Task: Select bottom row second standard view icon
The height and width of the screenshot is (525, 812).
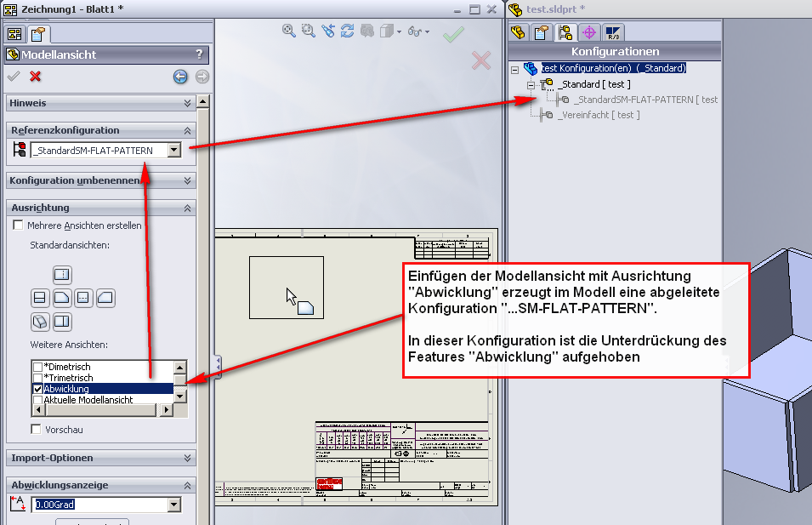Action: (62, 322)
